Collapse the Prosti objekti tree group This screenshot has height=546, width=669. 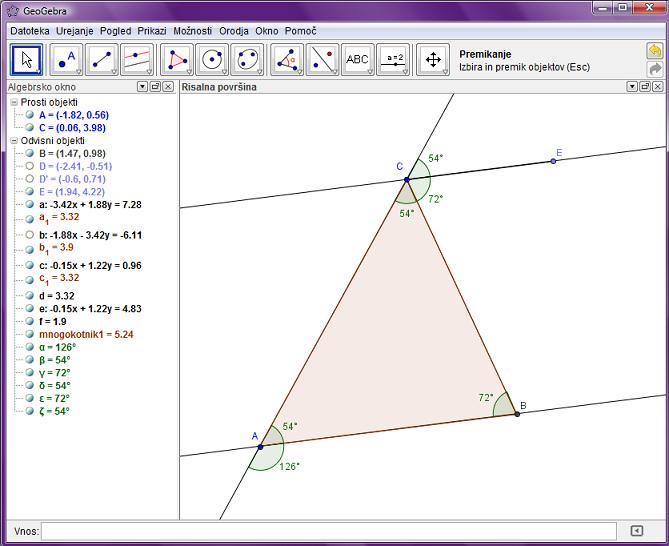click(x=13, y=103)
